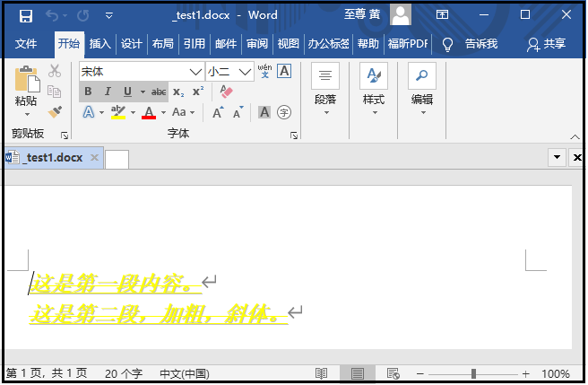Screen dimensions: 588x385
Task: Toggle strikethrough abc formatting
Action: pos(159,92)
